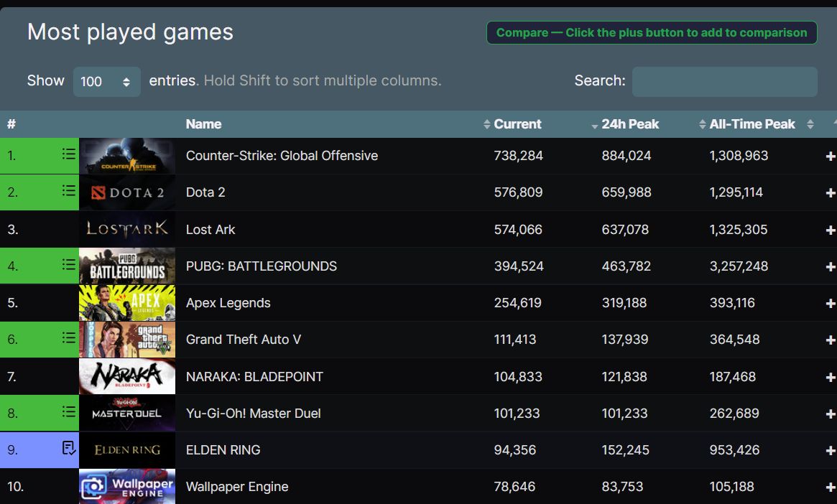Click the plus icon on the Apex Legends row
This screenshot has height=504, width=837.
coord(831,302)
